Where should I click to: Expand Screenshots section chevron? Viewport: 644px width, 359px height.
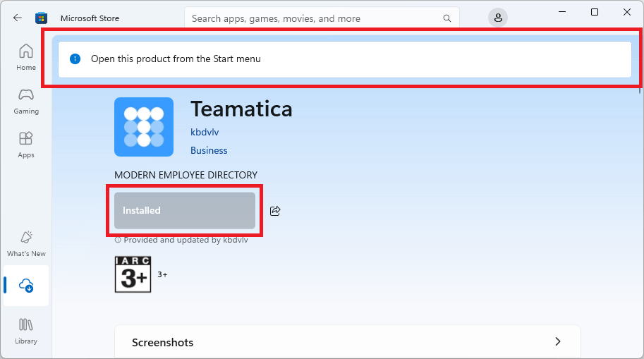tap(558, 342)
